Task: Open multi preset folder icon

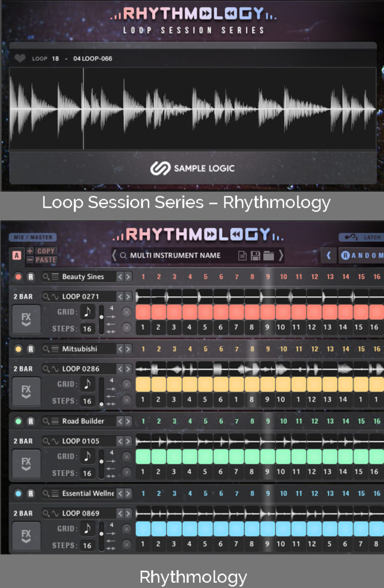Action: pyautogui.click(x=269, y=256)
